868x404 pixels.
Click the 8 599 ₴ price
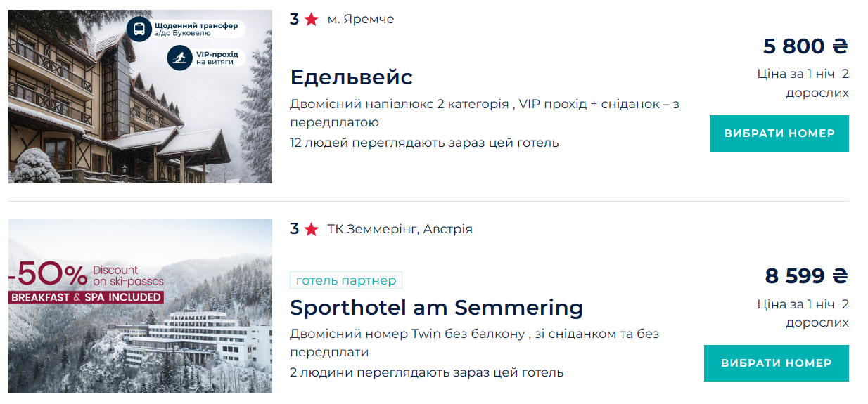click(806, 276)
